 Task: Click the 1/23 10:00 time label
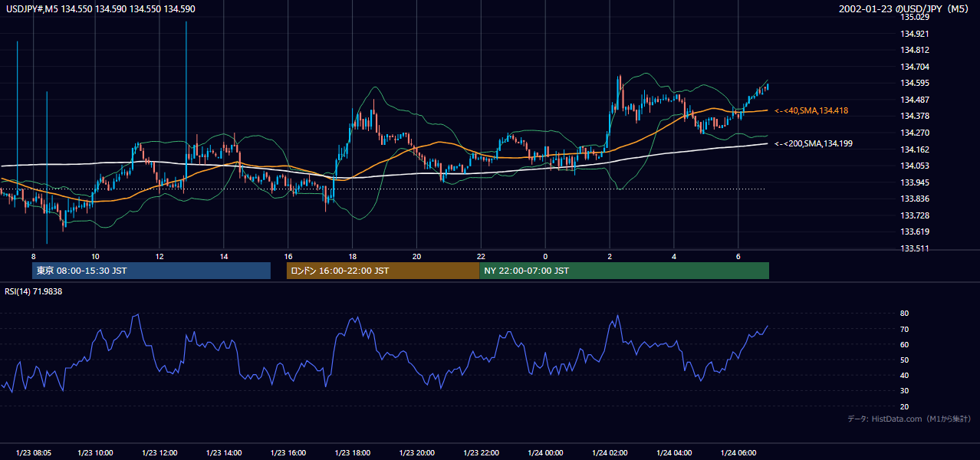(x=96, y=453)
